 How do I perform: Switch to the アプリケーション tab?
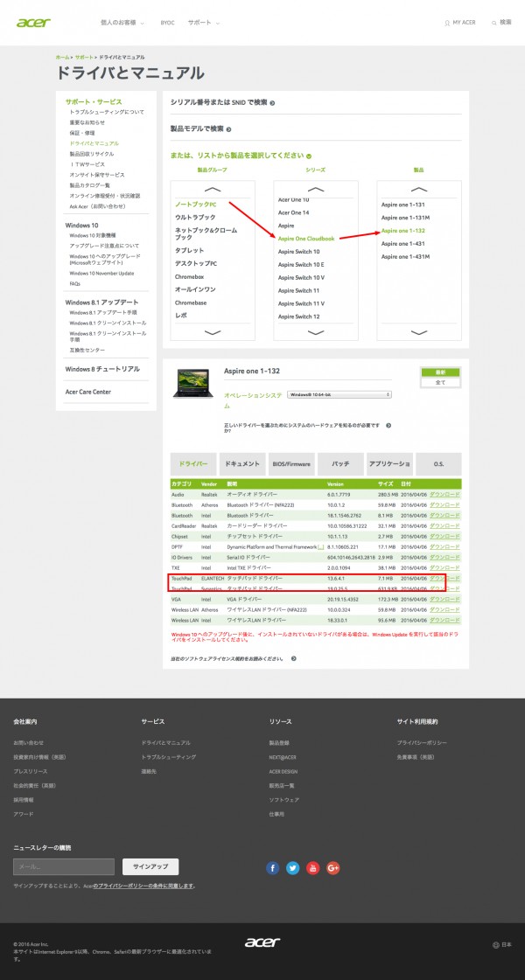click(x=389, y=463)
